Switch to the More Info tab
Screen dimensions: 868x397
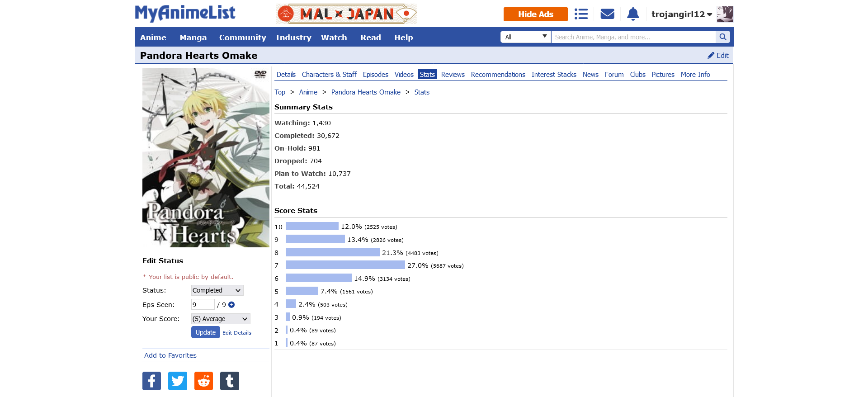695,75
